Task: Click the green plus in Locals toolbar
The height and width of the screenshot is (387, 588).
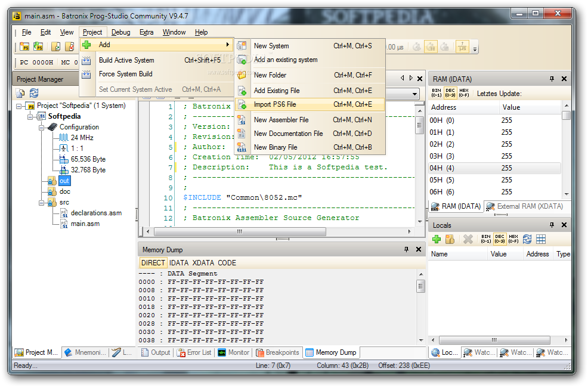Action: tap(436, 239)
